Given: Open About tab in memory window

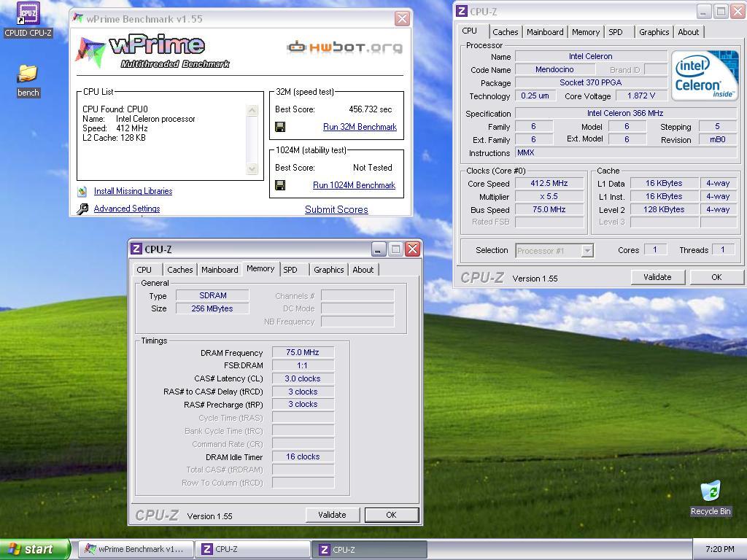Looking at the screenshot, I should pos(363,270).
